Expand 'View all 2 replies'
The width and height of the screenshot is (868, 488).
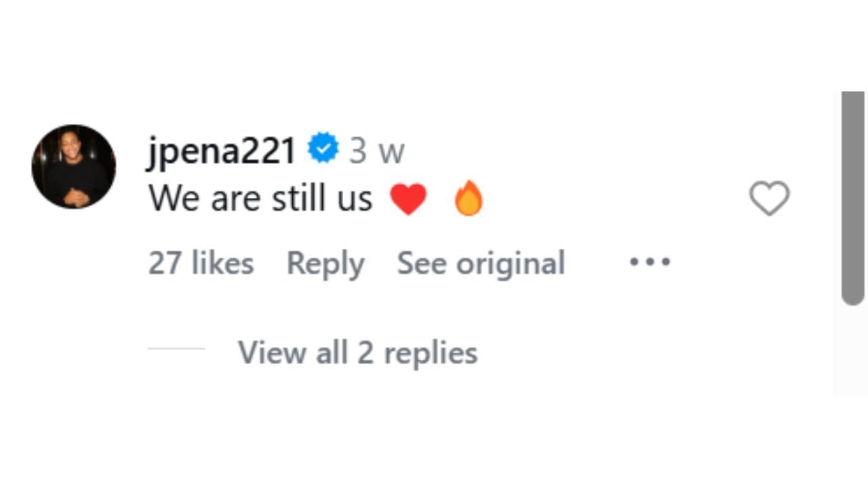point(357,352)
